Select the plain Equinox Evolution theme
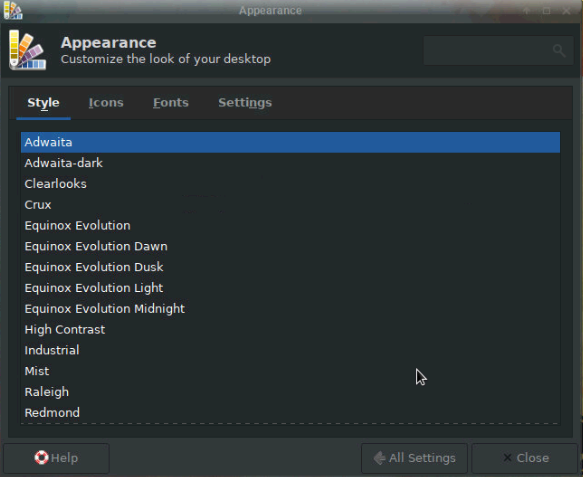Screen dimensions: 583x477 [290, 226]
